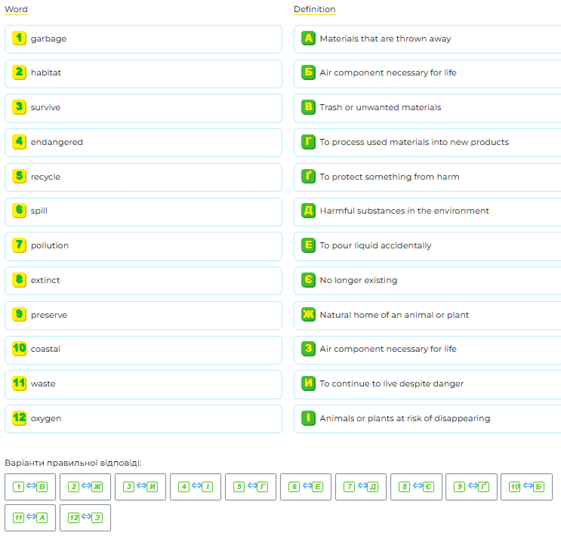Click 'No longer existing' definition
561x542 pixels.
click(x=358, y=280)
